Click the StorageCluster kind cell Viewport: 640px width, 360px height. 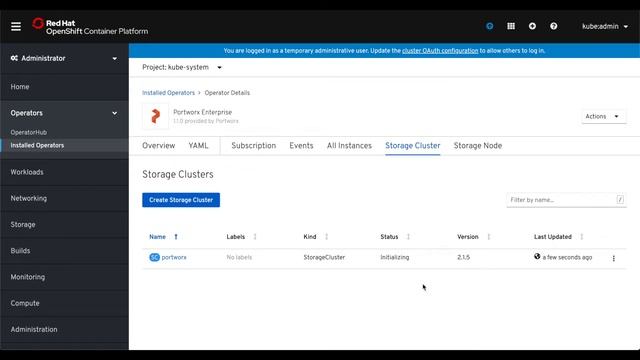(x=324, y=257)
